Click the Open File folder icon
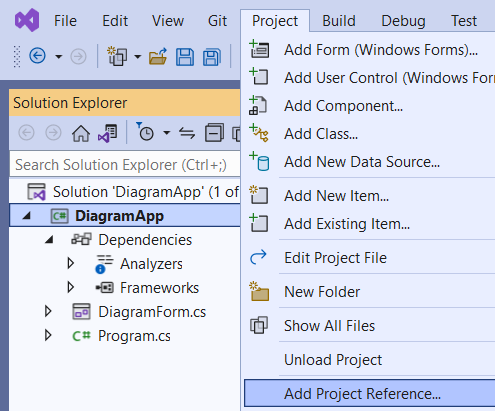 point(158,56)
